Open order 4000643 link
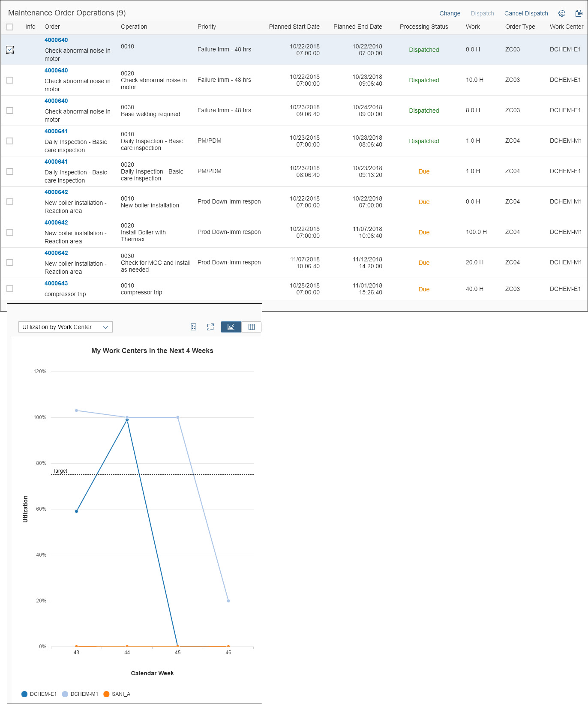The height and width of the screenshot is (704, 588). 56,283
